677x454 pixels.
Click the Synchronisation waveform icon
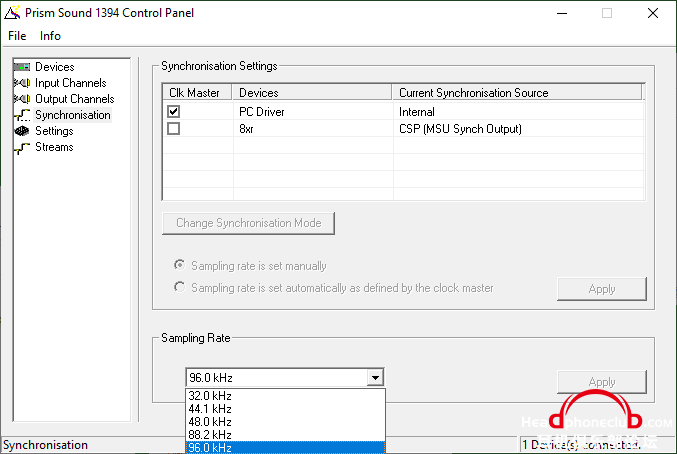(22, 115)
